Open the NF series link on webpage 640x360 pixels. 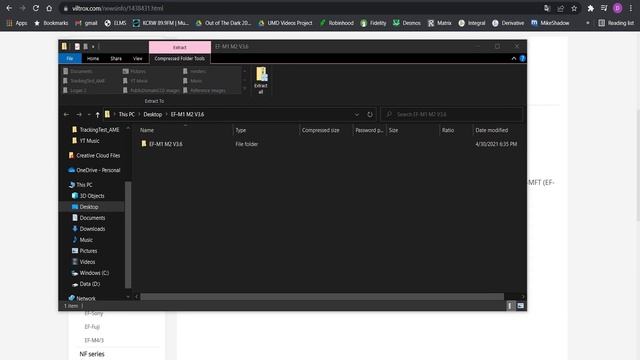92,354
